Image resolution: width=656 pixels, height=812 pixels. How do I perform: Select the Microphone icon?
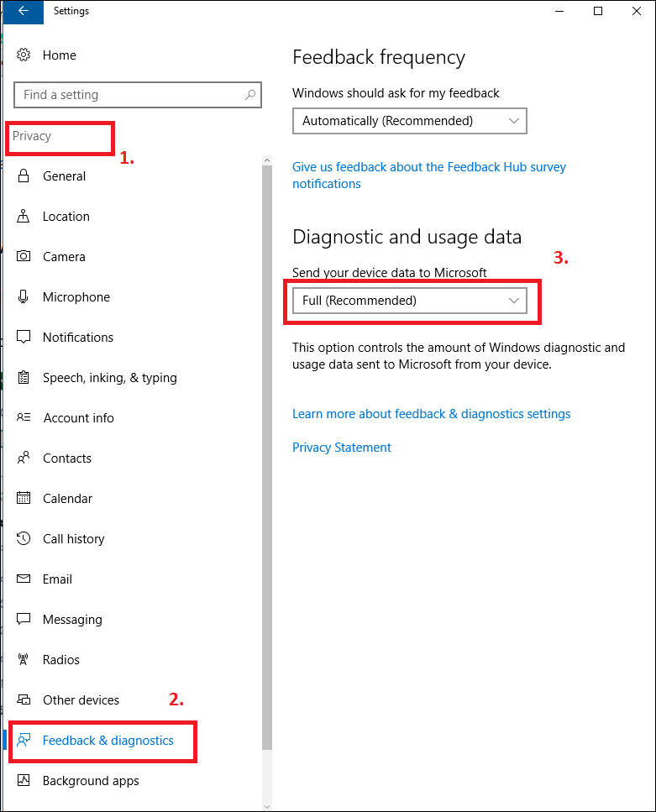coord(24,296)
